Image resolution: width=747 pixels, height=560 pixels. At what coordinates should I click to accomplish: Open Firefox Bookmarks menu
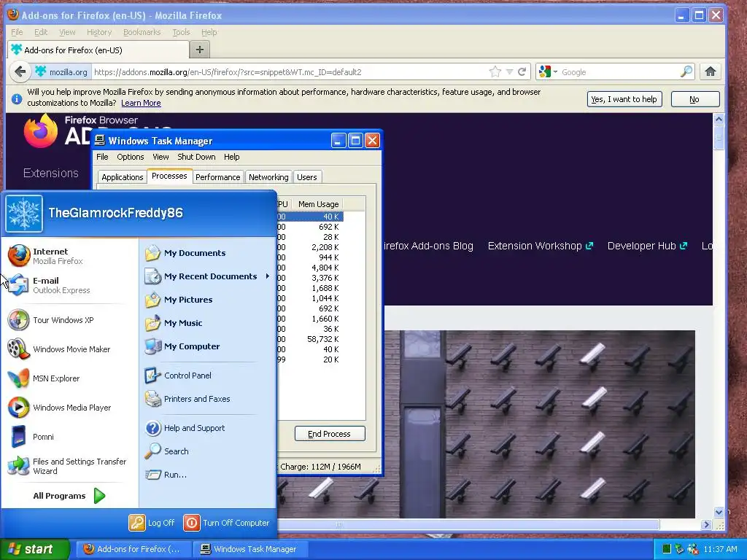pos(142,32)
